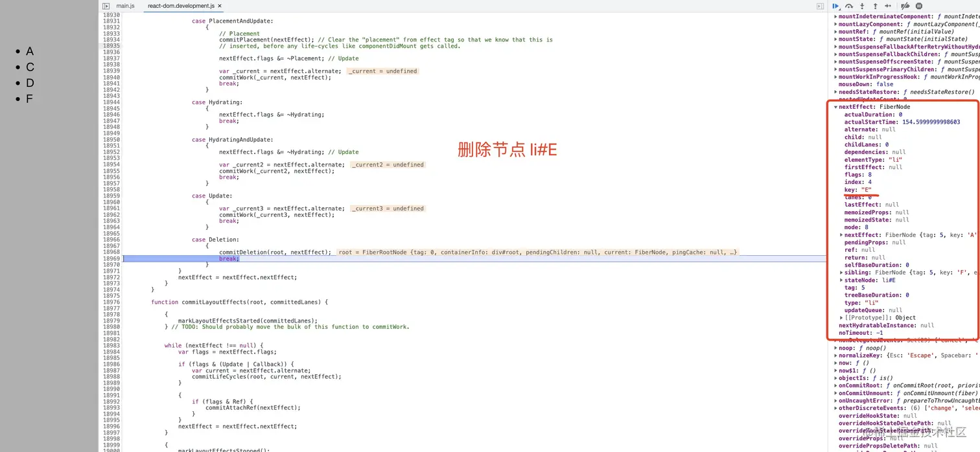Click 'case Deletion:' code line
The width and height of the screenshot is (980, 452).
(215, 240)
